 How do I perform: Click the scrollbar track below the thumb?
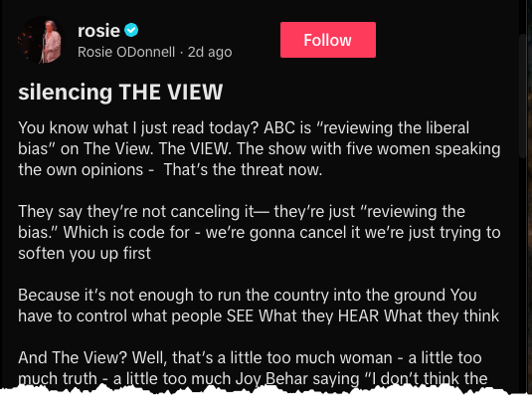tap(522, 272)
